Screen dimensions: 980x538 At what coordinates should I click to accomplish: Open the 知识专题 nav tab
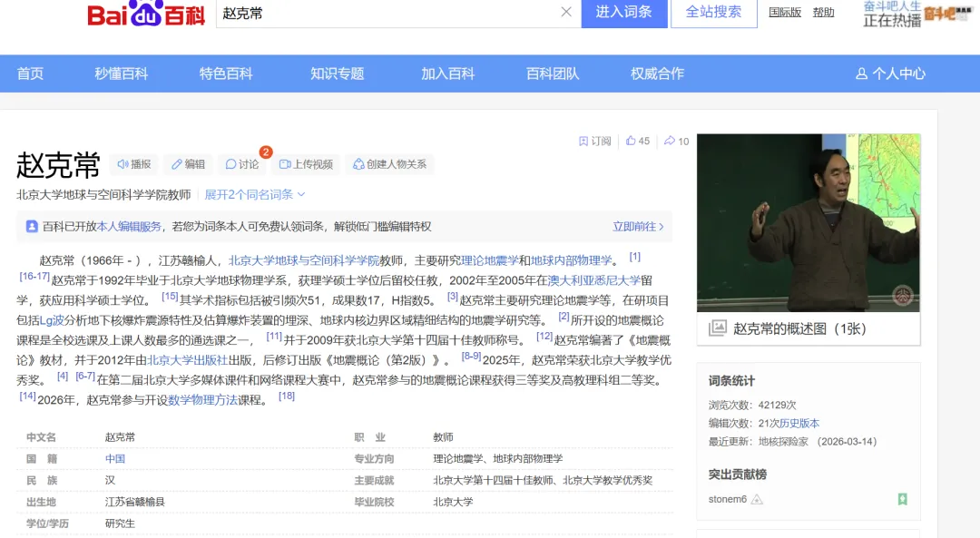click(338, 73)
